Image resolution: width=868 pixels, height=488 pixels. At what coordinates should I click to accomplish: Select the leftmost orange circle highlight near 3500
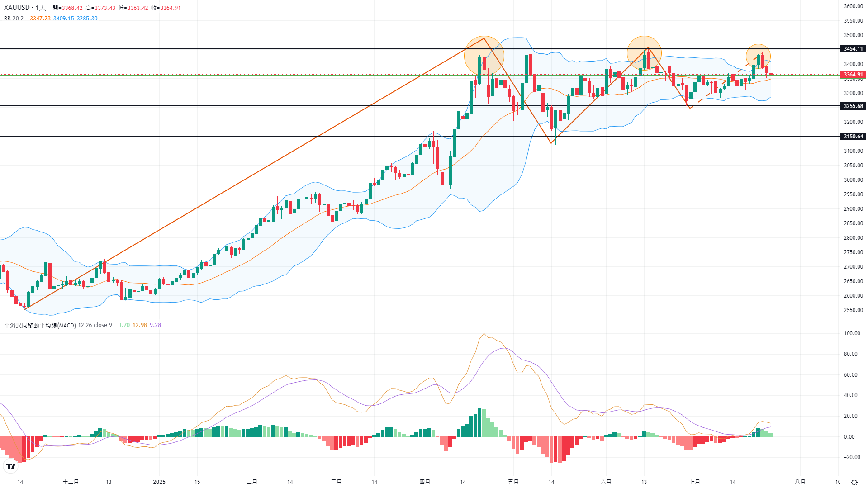(x=484, y=56)
